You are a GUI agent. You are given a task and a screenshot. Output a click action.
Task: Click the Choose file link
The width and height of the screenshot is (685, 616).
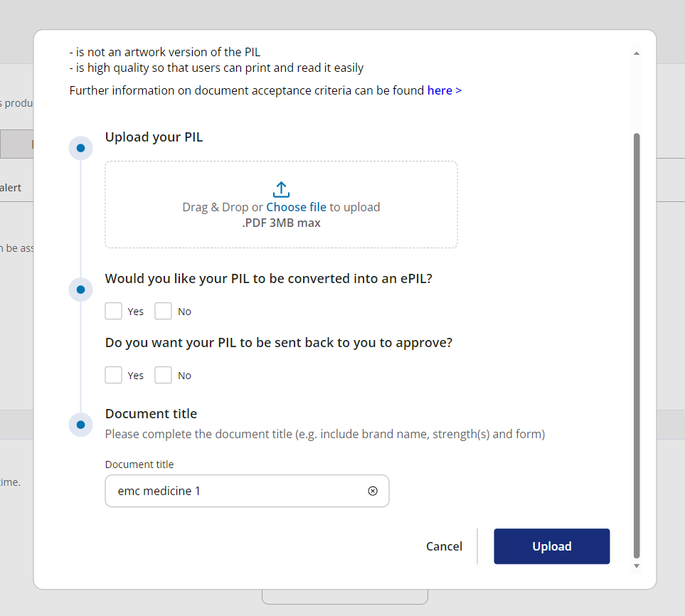click(296, 207)
